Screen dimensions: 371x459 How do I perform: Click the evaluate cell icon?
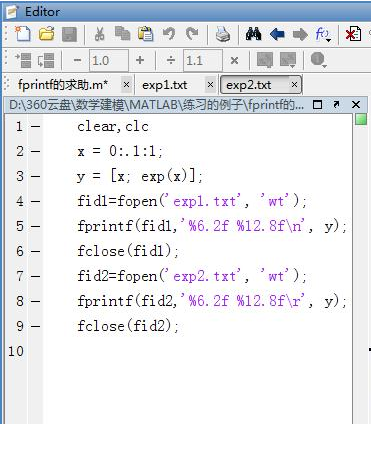coord(265,60)
